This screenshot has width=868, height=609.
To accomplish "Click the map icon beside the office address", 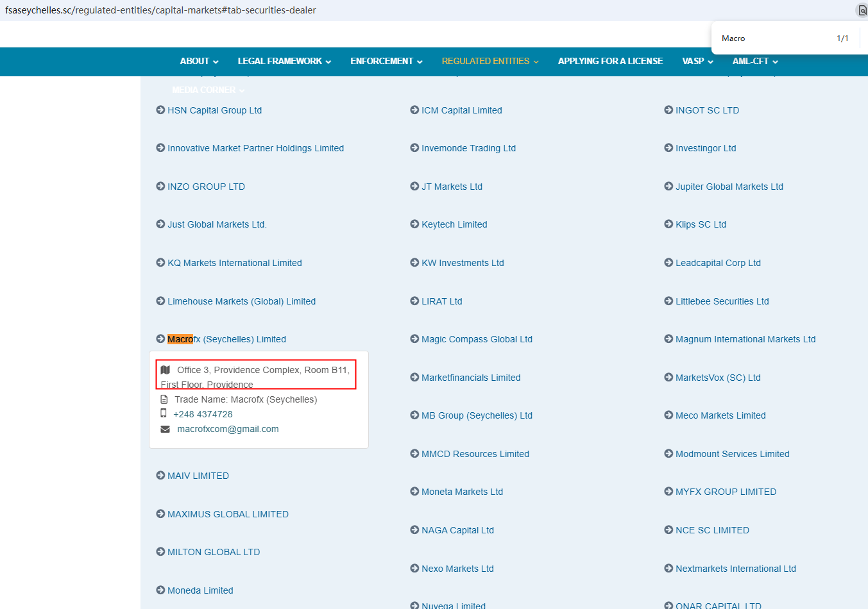I will 166,370.
